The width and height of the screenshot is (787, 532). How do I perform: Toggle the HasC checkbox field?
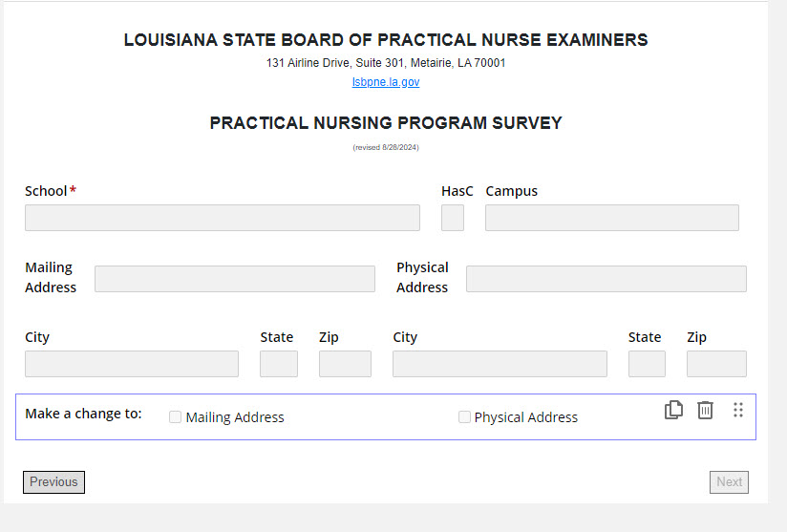click(453, 218)
